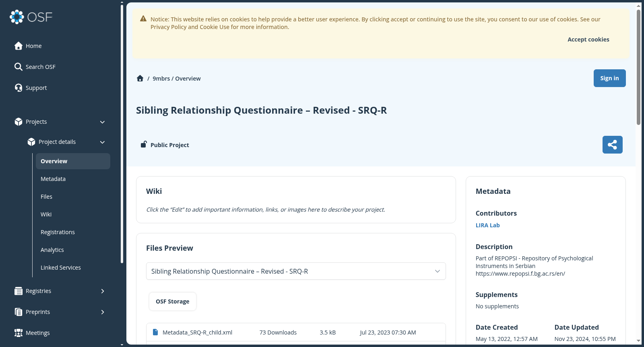Viewport: 644px width, 347px height.
Task: Click the '73 Downloads' text
Action: pyautogui.click(x=278, y=332)
